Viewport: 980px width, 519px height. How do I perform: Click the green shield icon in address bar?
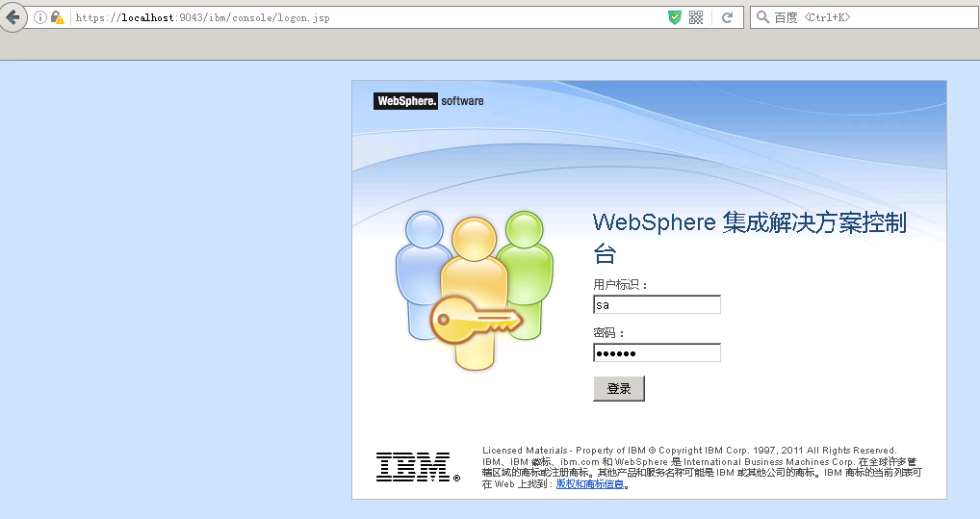coord(675,17)
